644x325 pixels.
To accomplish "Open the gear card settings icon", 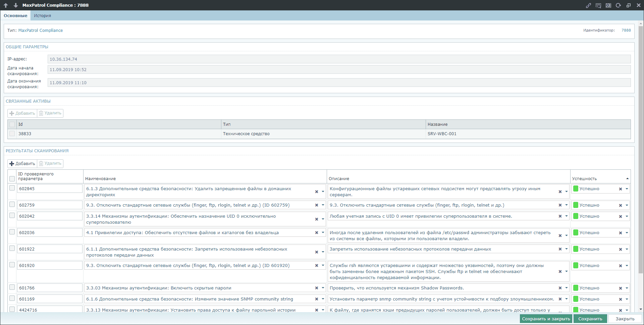I will click(608, 5).
